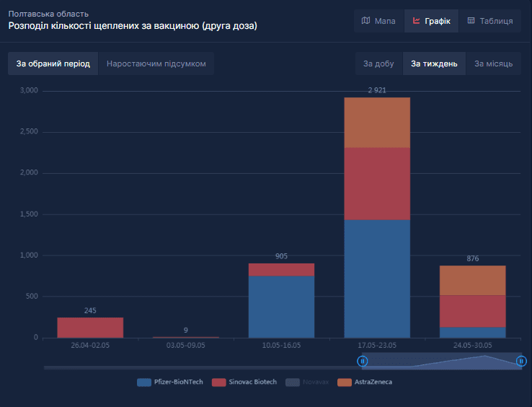Click the right range slider handle
532x407 pixels.
pos(521,361)
